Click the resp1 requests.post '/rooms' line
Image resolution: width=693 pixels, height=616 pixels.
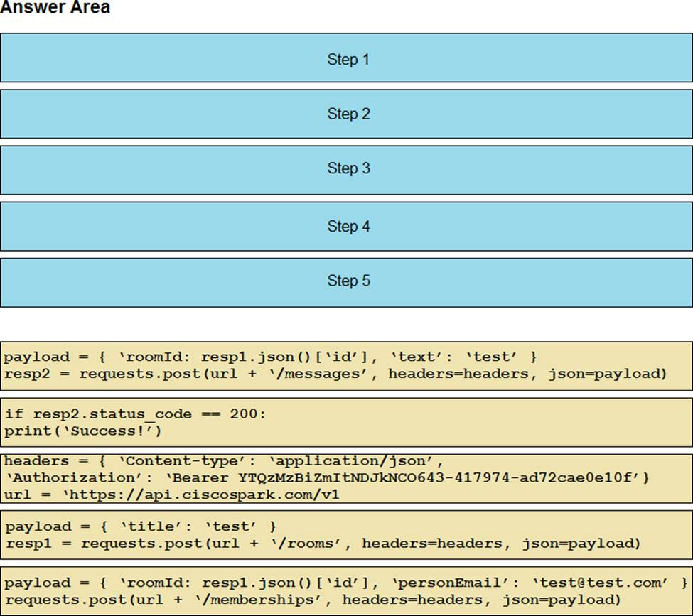(323, 544)
